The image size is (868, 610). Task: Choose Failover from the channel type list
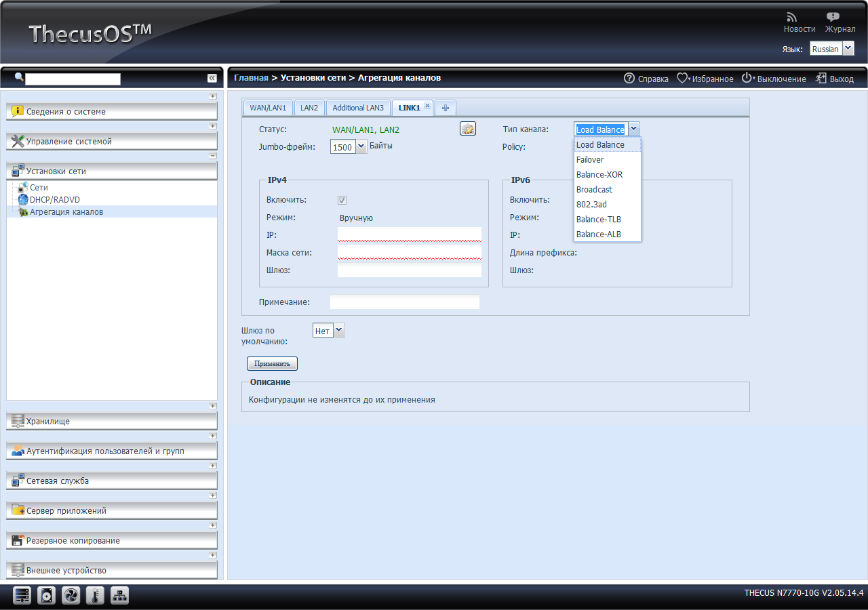pos(608,160)
